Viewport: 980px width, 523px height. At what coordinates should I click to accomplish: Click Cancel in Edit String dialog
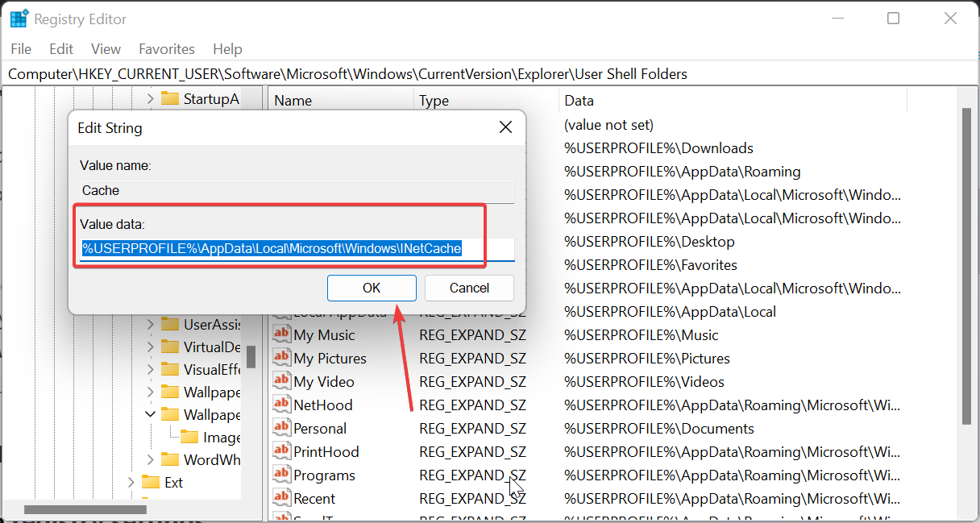click(469, 288)
